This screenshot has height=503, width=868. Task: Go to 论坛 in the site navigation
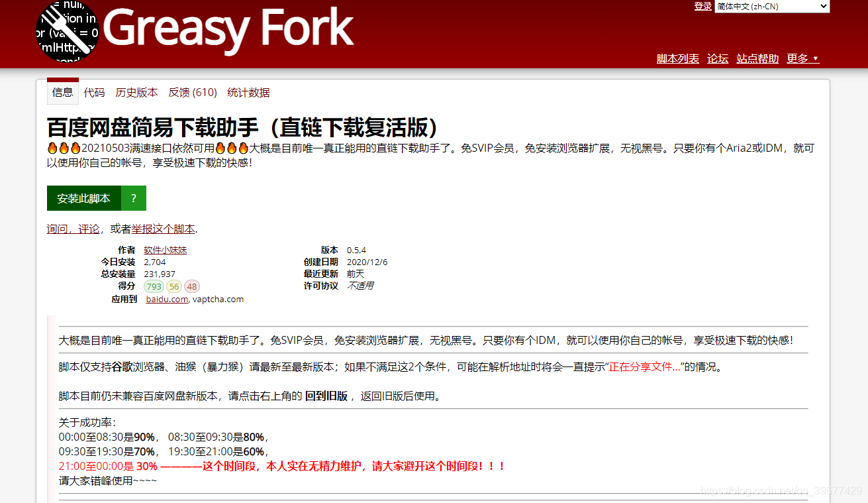pos(718,58)
